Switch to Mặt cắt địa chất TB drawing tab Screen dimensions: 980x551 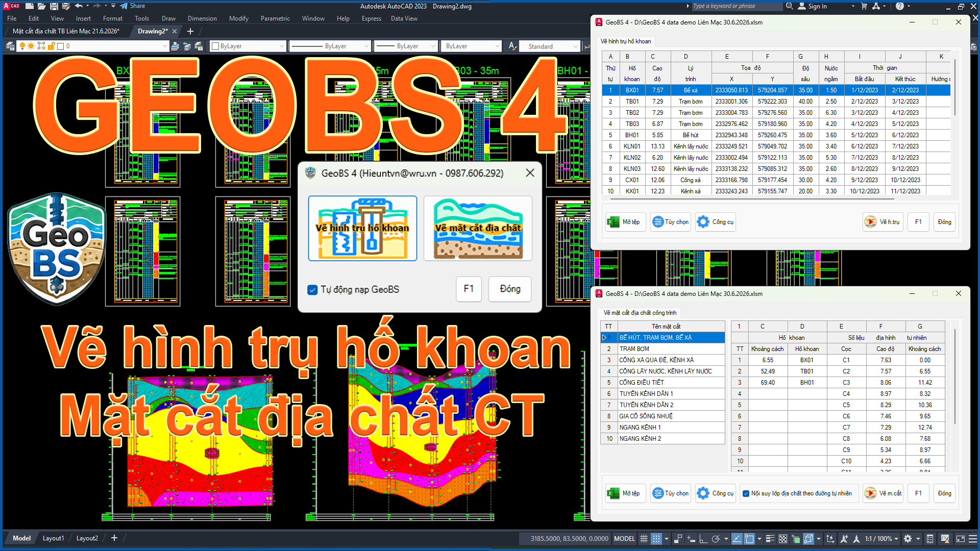point(66,31)
